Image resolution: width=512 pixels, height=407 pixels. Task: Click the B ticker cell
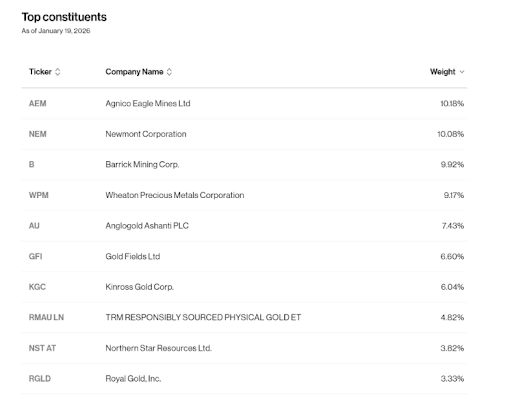tap(31, 164)
